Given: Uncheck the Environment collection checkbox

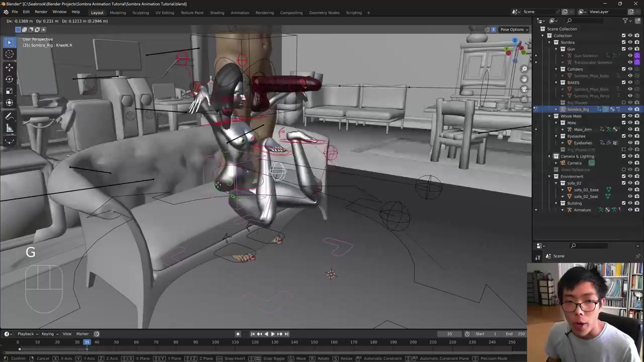Looking at the screenshot, I should tap(624, 176).
